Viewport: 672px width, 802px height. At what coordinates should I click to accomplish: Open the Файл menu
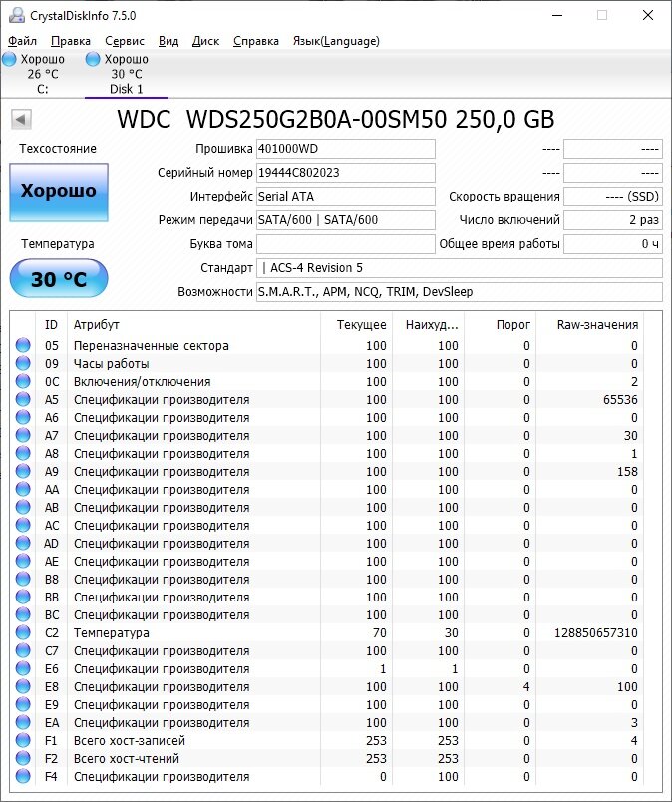[x=23, y=41]
